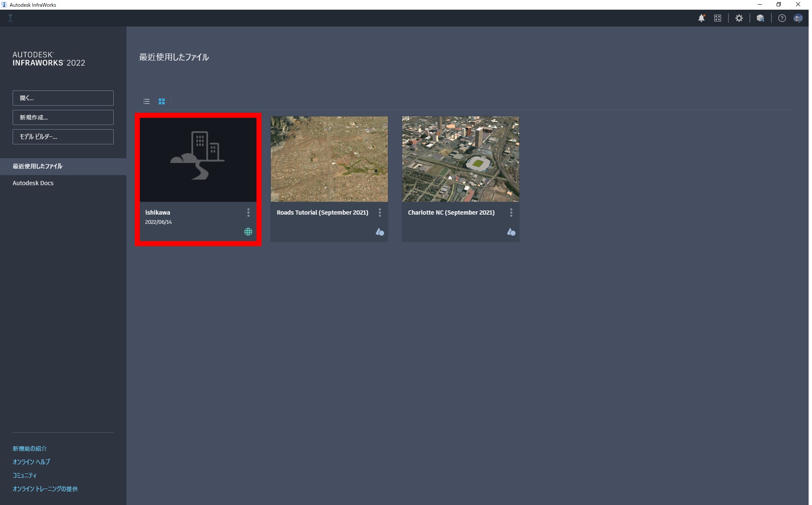812x505 pixels.
Task: Open the コミュニティ link
Action: [x=24, y=476]
